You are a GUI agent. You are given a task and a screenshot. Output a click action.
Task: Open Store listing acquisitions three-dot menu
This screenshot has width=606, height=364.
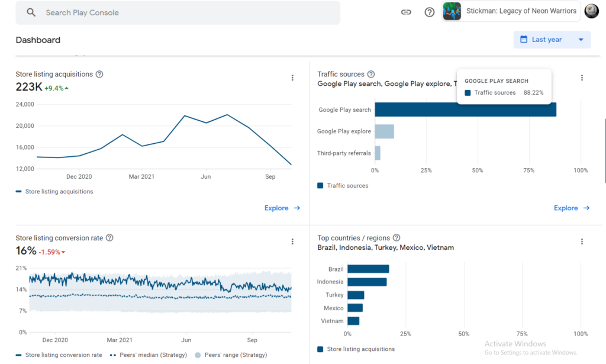292,78
